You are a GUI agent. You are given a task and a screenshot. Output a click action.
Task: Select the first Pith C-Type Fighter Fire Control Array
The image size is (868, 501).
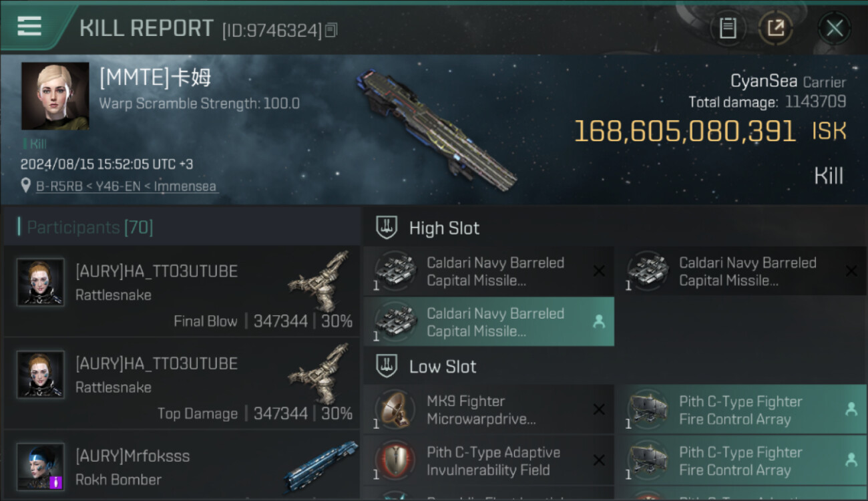[x=741, y=409]
